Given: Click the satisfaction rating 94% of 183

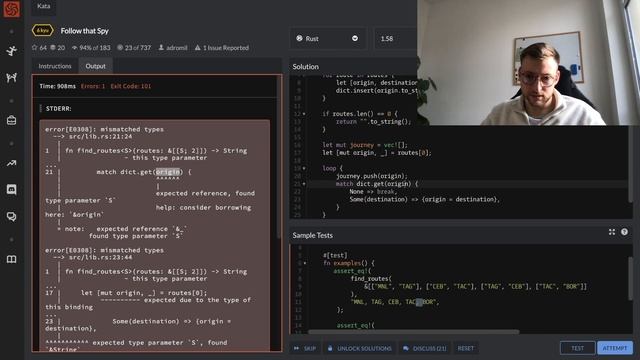Looking at the screenshot, I should pos(91,48).
